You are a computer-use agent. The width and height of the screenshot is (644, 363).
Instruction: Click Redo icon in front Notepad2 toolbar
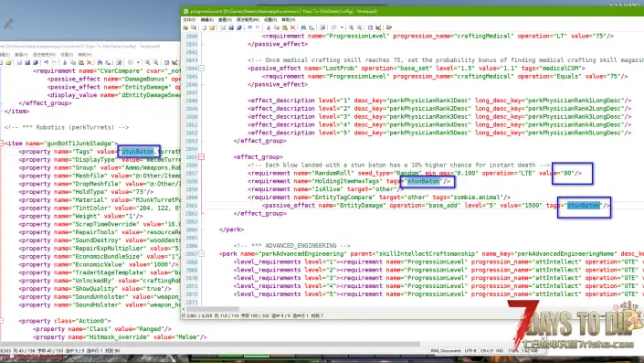pyautogui.click(x=258, y=27)
